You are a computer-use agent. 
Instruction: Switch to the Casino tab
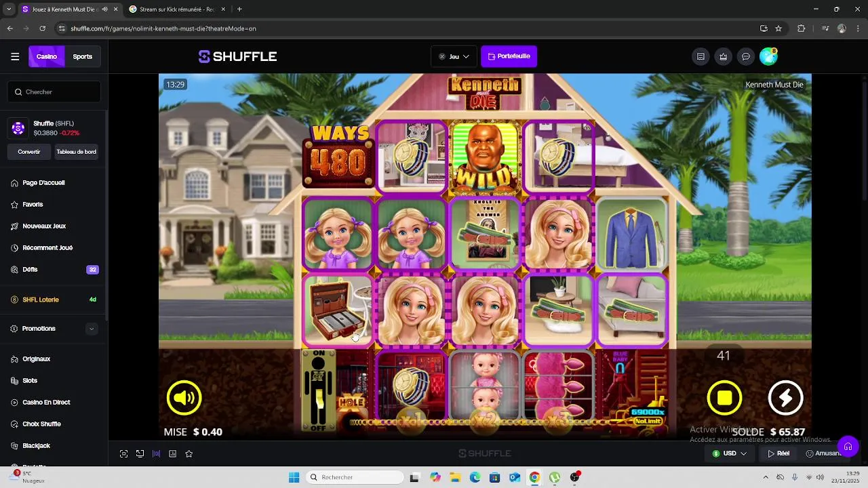point(47,57)
